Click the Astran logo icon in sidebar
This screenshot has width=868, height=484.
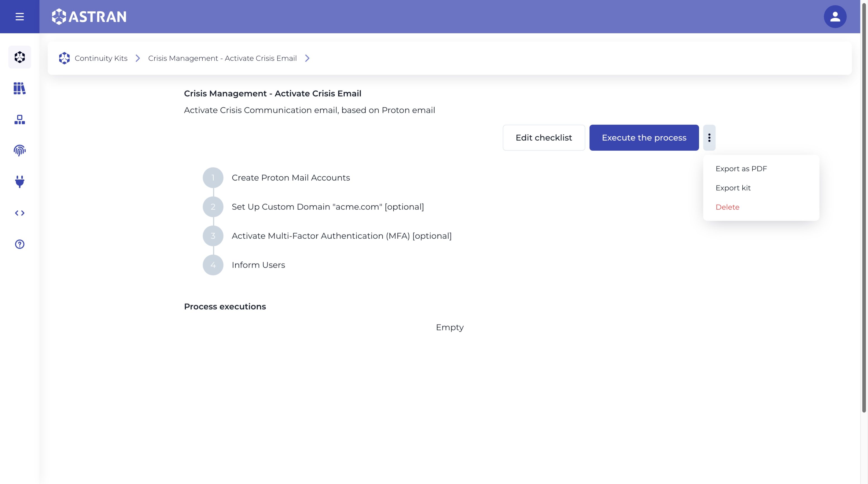[20, 57]
